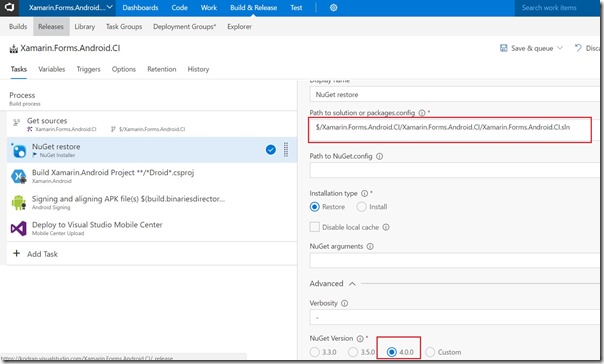This screenshot has width=604, height=364.
Task: Open the Dashboards hub
Action: pyautogui.click(x=140, y=8)
